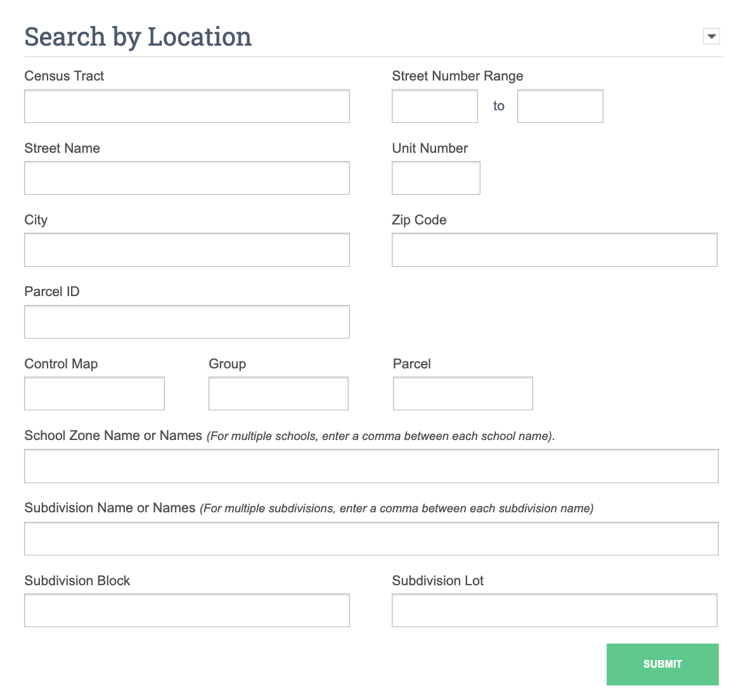Click the Unit Number field
748x700 pixels.
pos(435,178)
